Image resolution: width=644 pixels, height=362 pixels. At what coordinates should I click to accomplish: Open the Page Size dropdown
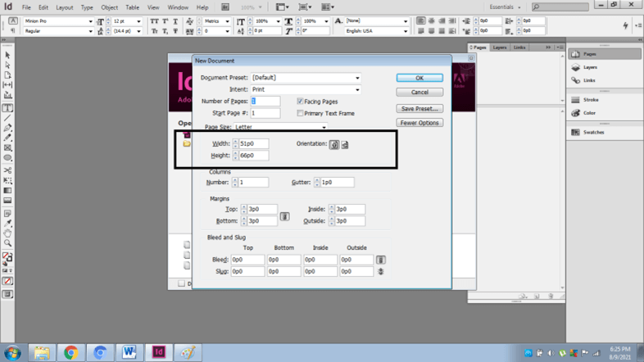[x=324, y=127]
